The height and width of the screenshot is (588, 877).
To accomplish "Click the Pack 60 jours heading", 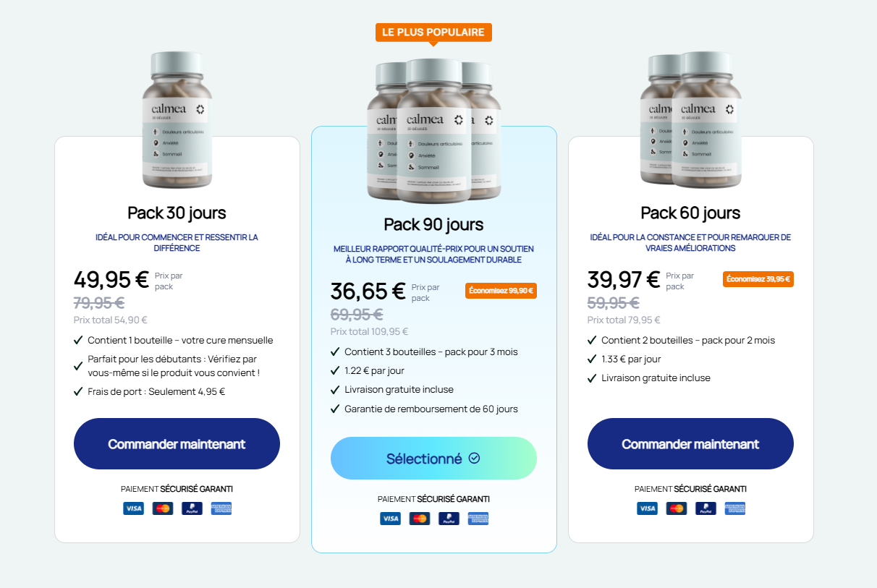I will 690,213.
